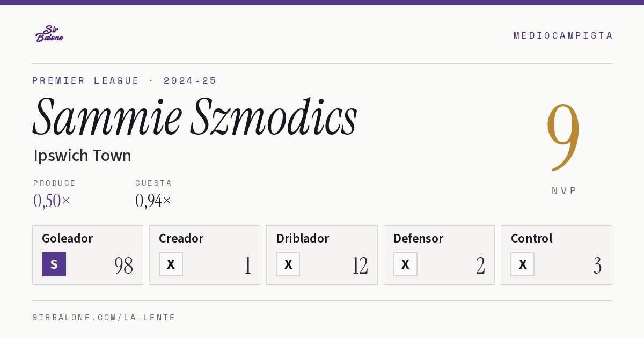The image size is (644, 338).
Task: Click the Produce value 0,50×
Action: tap(52, 201)
